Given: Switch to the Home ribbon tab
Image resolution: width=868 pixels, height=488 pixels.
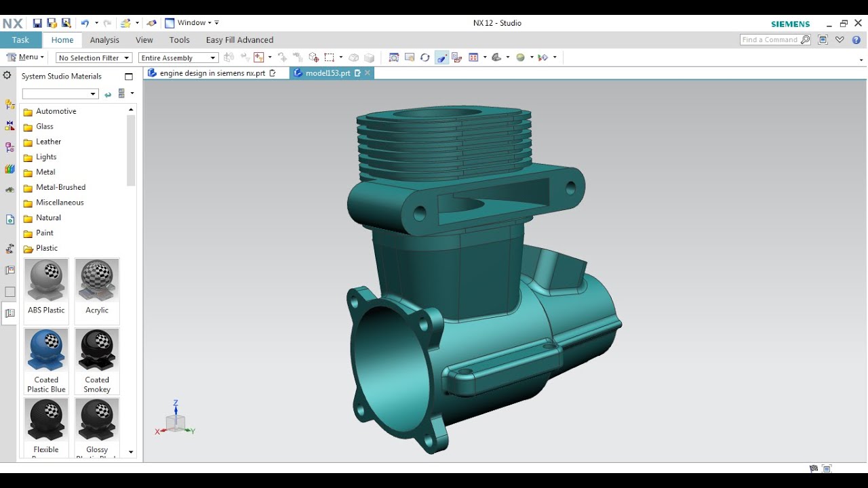Looking at the screenshot, I should click(x=62, y=40).
